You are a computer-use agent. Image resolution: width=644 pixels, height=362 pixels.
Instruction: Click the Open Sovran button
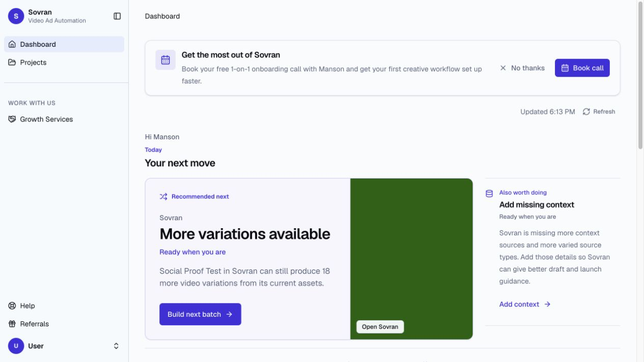380,327
